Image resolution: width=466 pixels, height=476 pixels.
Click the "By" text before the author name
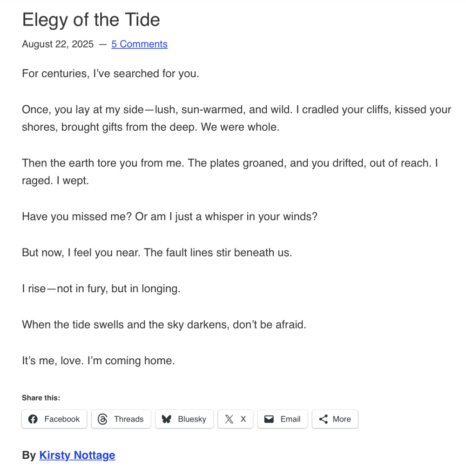[29, 455]
